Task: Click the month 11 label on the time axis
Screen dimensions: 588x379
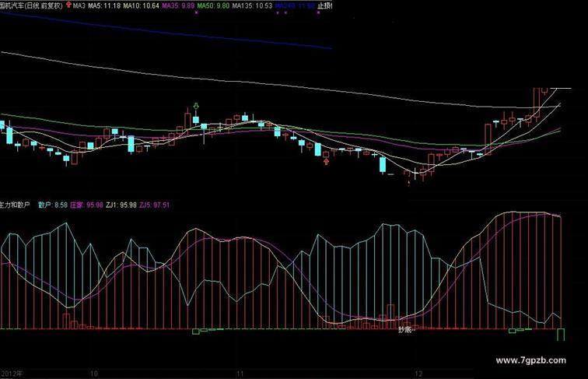Action: point(240,374)
